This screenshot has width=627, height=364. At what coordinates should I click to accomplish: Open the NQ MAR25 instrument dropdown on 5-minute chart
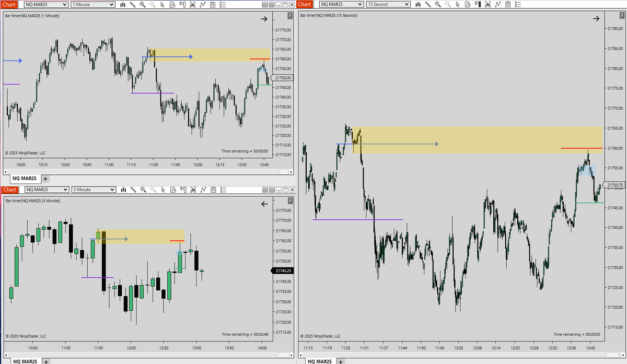[46, 190]
